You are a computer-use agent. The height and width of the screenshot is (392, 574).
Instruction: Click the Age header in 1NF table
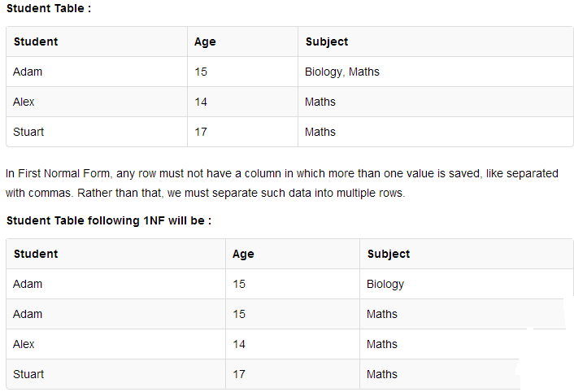243,254
